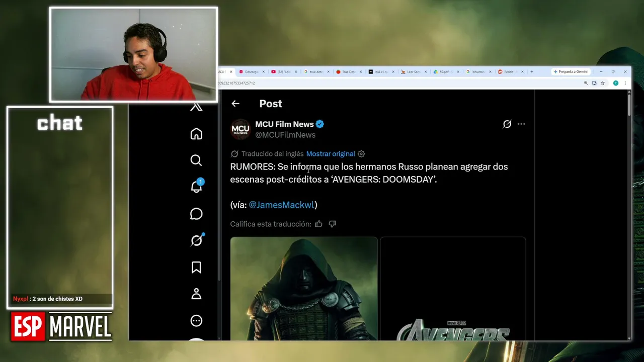Click the 'Traducido del inglés' label

tap(272, 154)
